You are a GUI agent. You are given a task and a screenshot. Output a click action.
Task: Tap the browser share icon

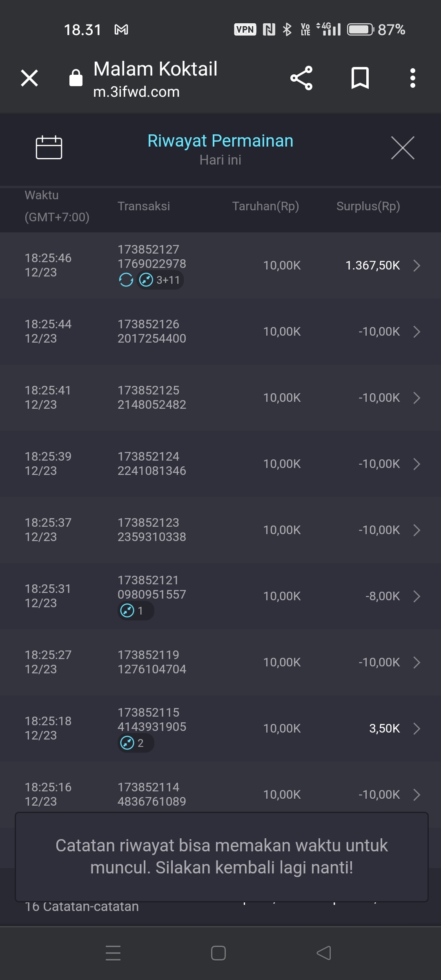click(301, 78)
